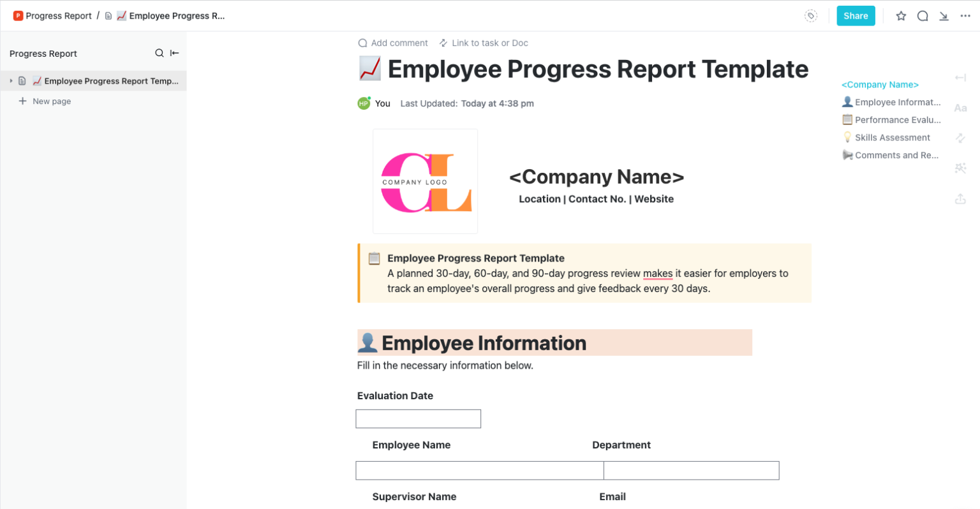
Task: Click Add comment above the title
Action: click(393, 43)
